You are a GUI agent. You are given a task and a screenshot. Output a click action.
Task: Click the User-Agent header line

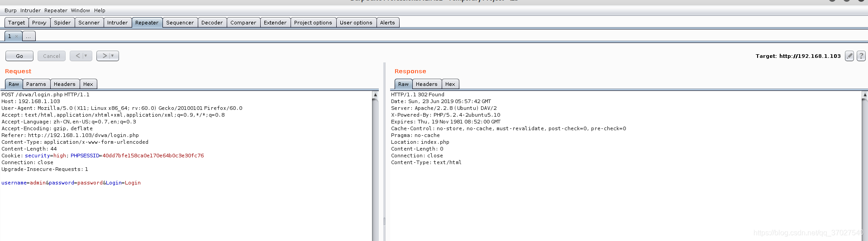tap(122, 108)
